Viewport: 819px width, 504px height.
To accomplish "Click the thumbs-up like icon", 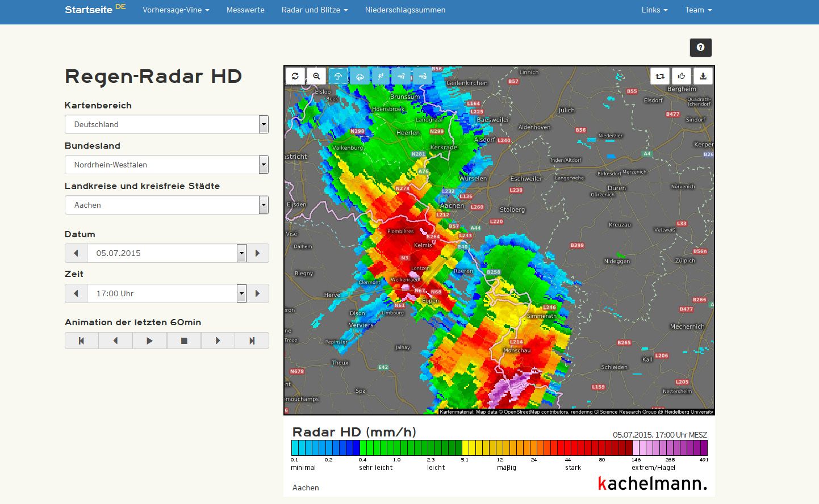I will tap(682, 75).
